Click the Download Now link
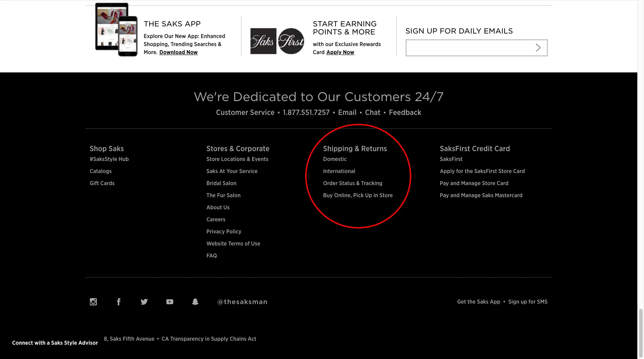644x359 pixels. (x=178, y=52)
